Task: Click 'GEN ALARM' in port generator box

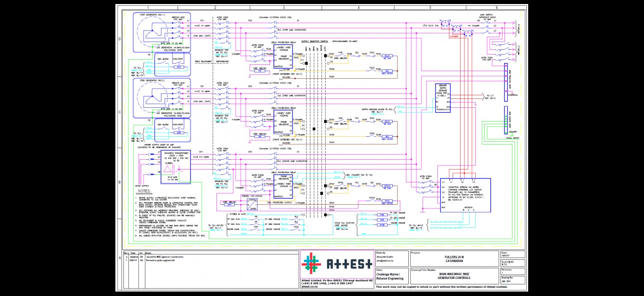Action: [x=162, y=59]
